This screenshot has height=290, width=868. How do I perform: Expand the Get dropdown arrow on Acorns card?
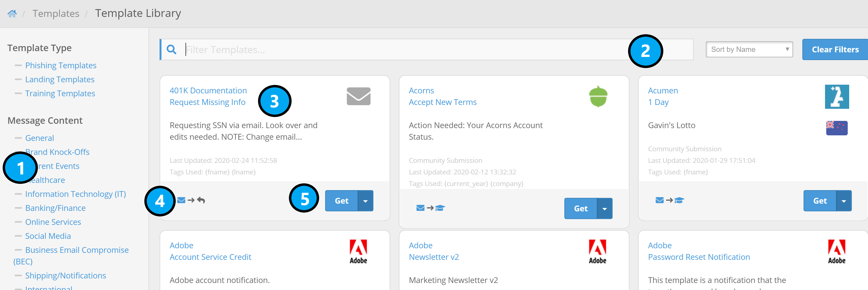point(604,208)
